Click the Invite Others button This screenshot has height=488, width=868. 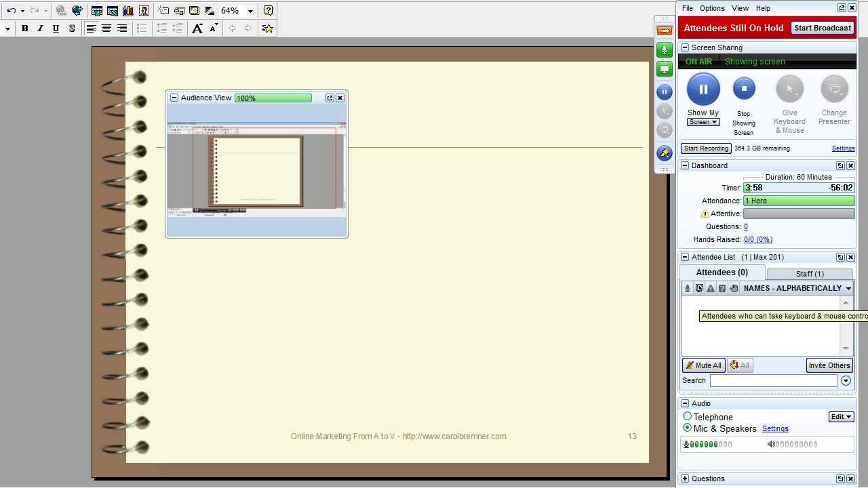[x=829, y=365]
